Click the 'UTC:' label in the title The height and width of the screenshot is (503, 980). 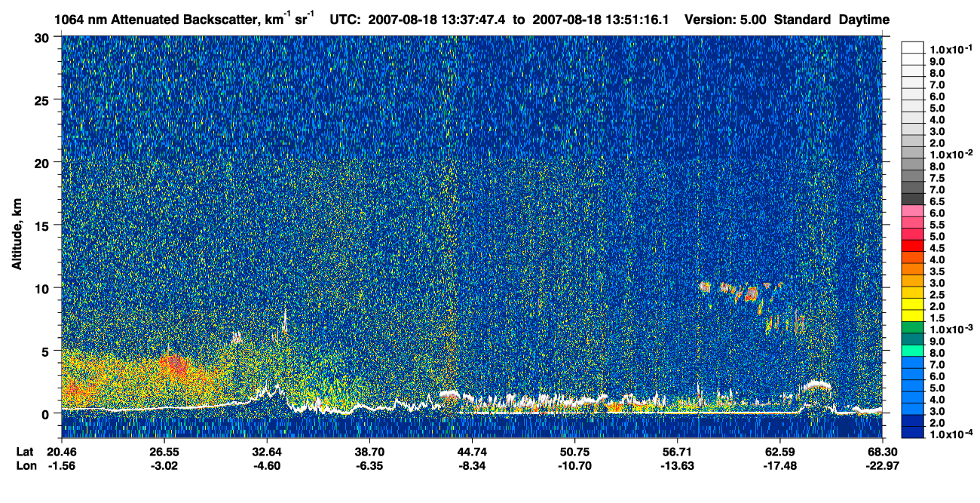(x=345, y=20)
